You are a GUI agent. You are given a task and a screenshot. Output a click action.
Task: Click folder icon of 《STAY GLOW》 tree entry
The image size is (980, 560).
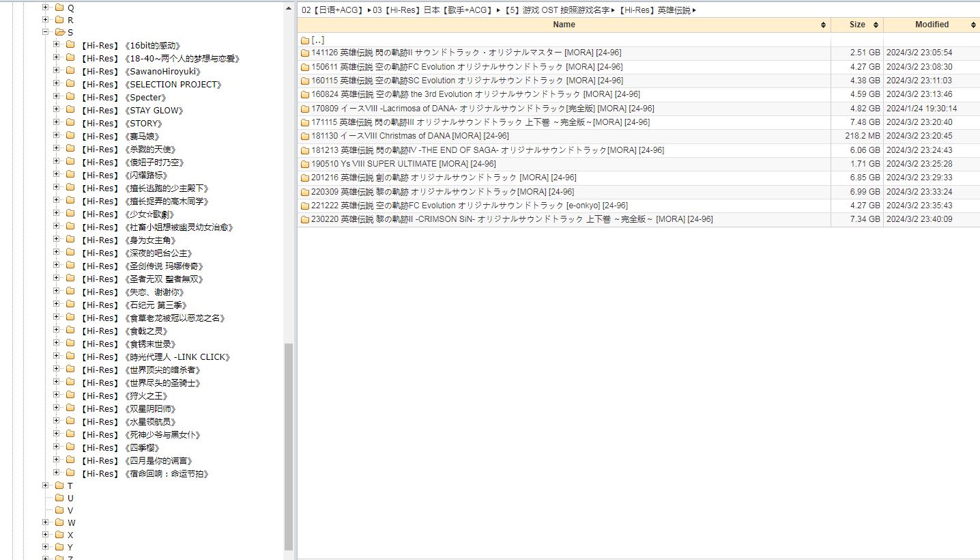click(70, 110)
